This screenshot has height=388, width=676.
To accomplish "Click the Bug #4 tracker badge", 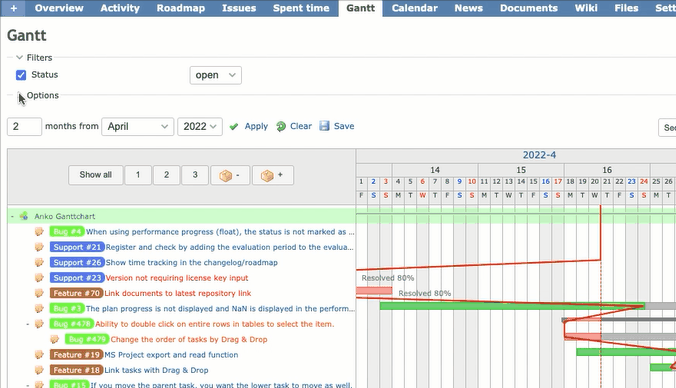I will [x=67, y=232].
